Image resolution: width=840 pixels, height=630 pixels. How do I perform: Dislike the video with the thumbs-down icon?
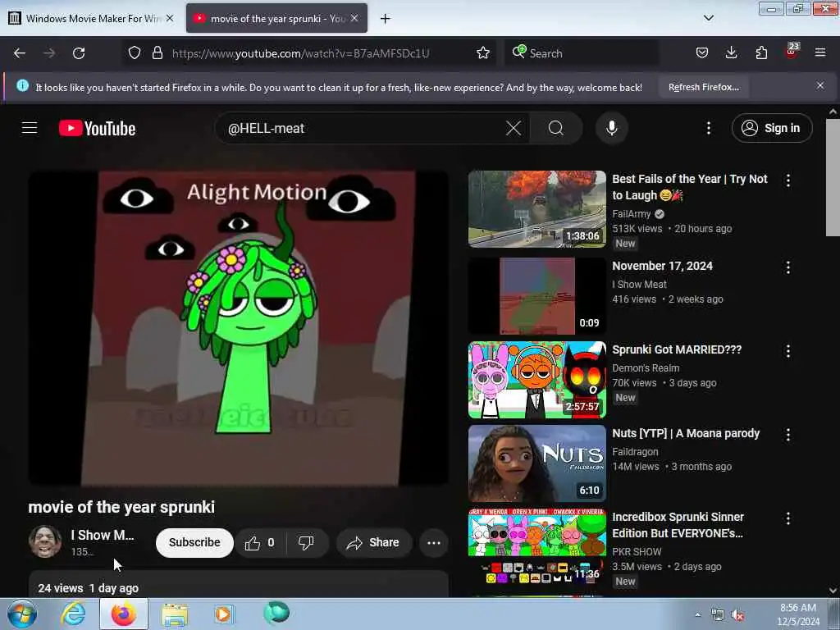pos(306,543)
